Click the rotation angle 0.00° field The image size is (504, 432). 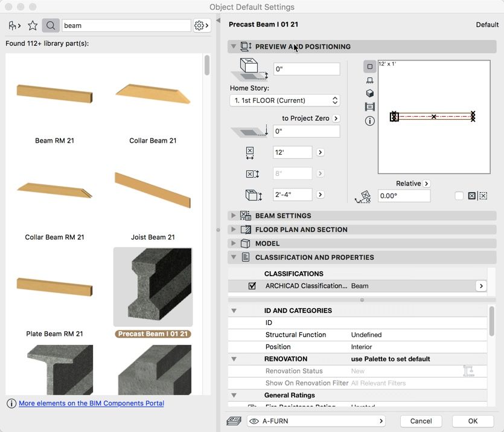404,196
